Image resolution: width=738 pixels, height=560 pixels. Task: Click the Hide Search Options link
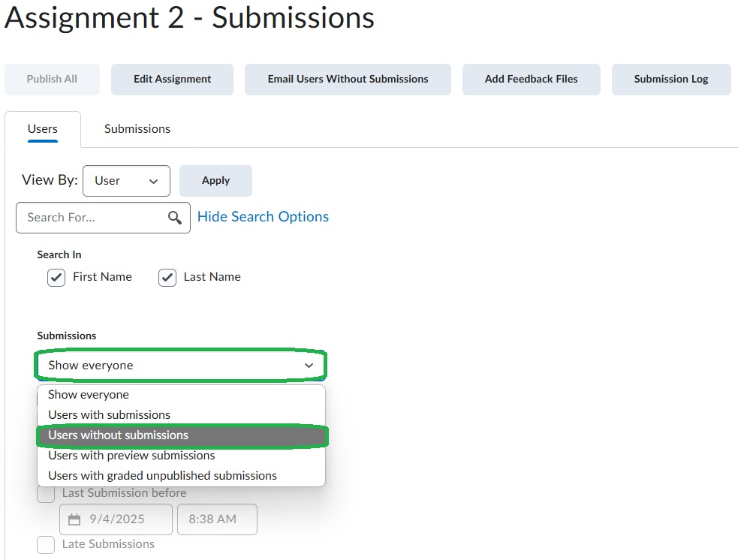coord(263,217)
